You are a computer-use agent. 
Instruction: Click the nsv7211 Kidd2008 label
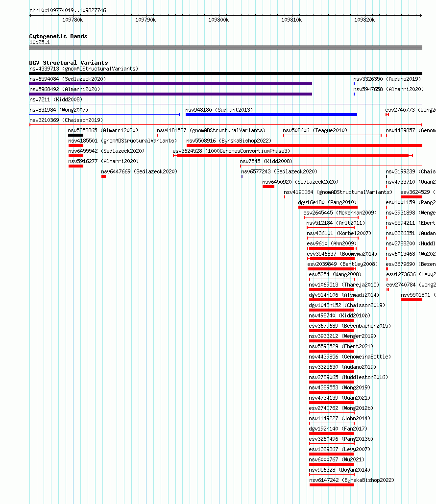coord(56,99)
